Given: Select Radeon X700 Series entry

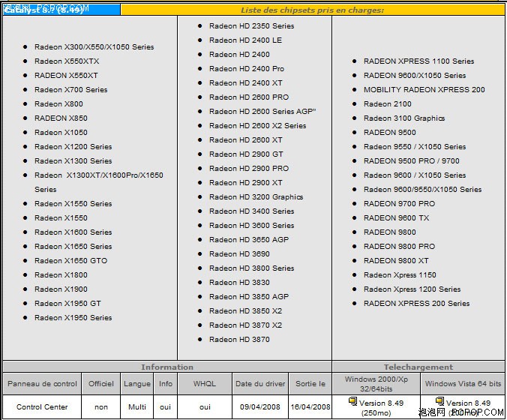Looking at the screenshot, I should click(x=70, y=89).
